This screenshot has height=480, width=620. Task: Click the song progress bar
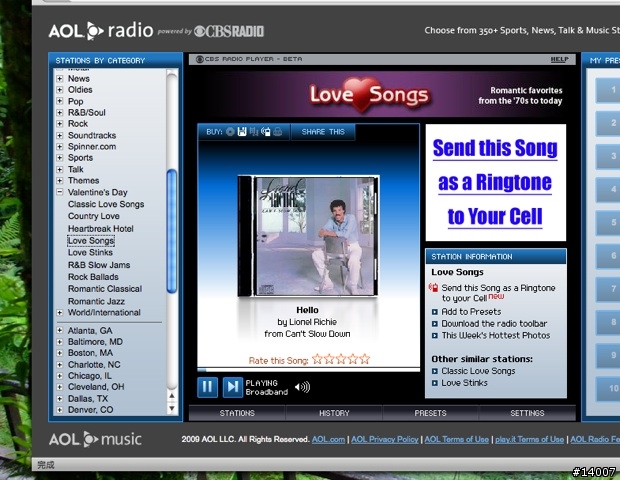point(308,370)
